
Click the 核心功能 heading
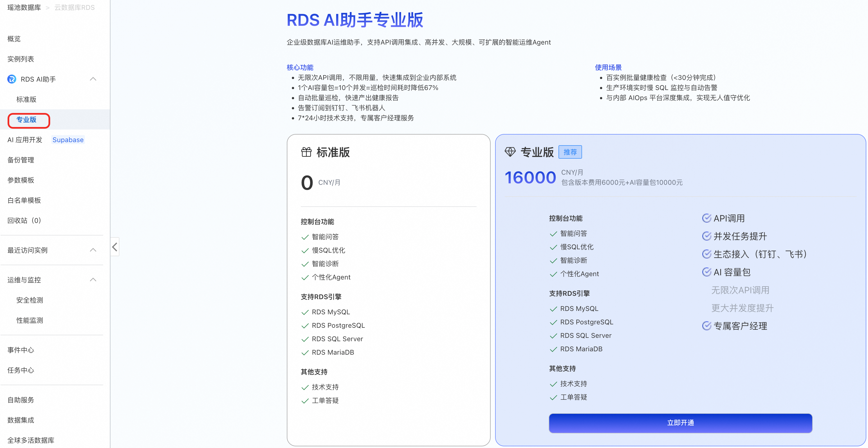point(300,67)
